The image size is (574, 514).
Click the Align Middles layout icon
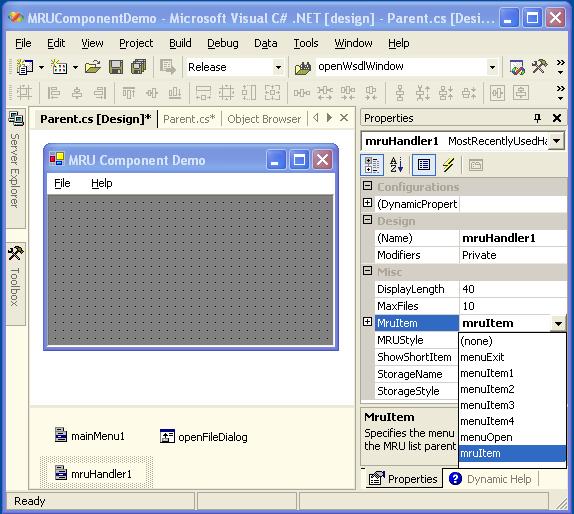(x=152, y=93)
